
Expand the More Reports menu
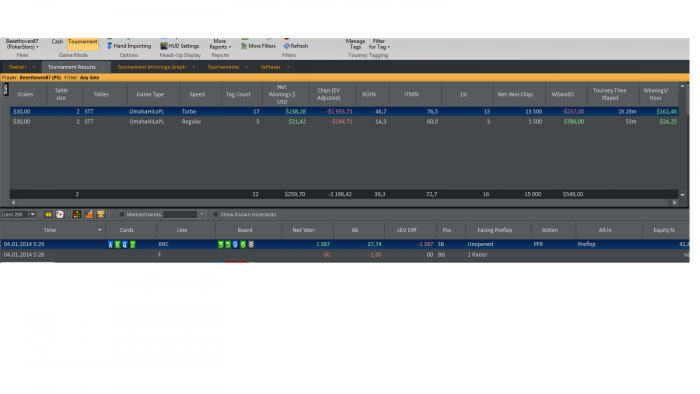(x=220, y=44)
